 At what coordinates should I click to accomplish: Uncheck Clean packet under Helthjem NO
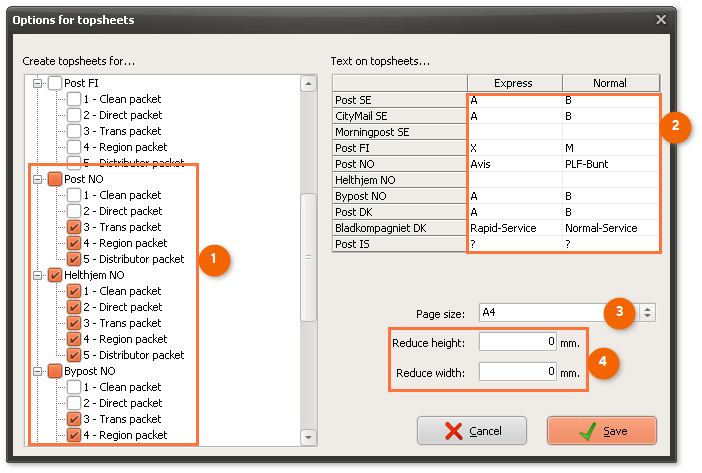tap(74, 291)
